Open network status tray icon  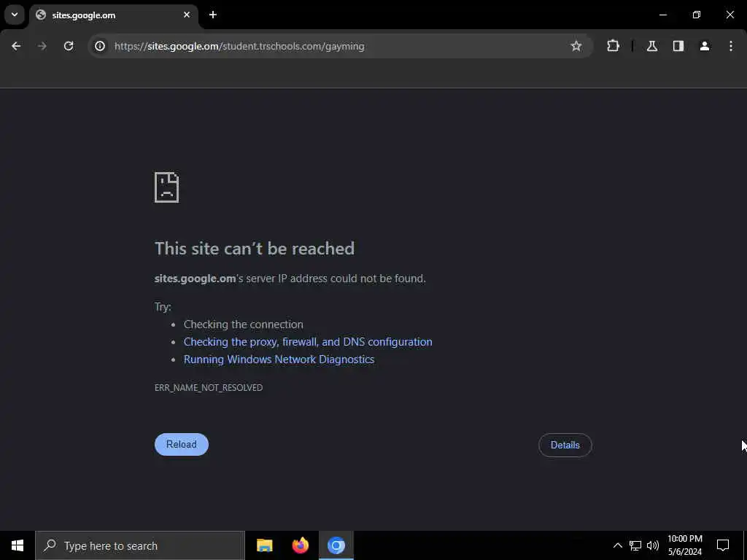[x=635, y=545]
